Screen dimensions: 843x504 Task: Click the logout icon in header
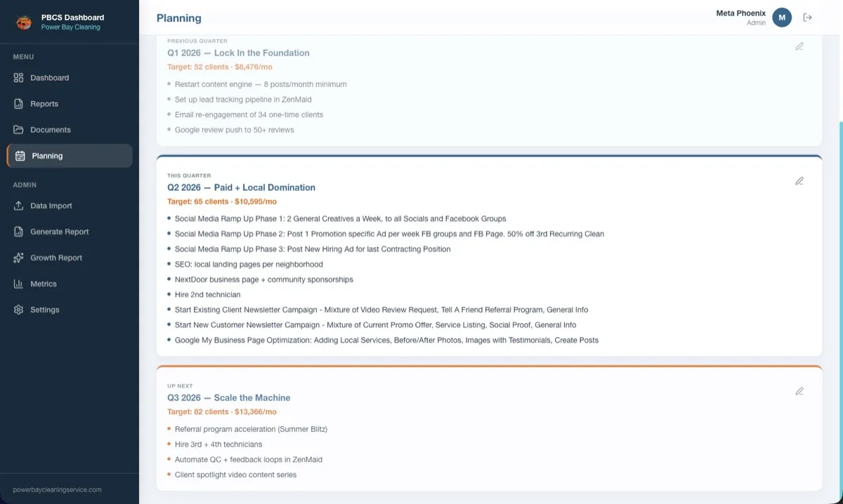click(x=808, y=18)
